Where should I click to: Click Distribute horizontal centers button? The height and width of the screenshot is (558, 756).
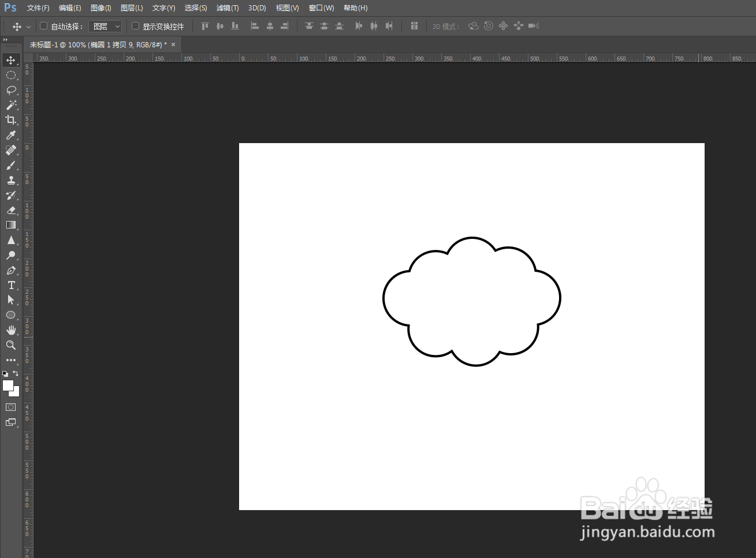click(374, 26)
